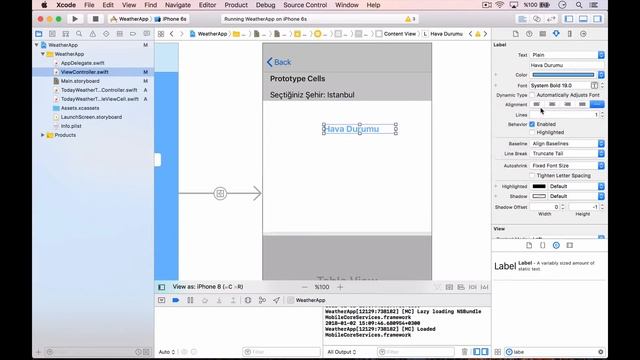Select Main.storyboard in the navigator
The height and width of the screenshot is (360, 640).
click(80, 81)
